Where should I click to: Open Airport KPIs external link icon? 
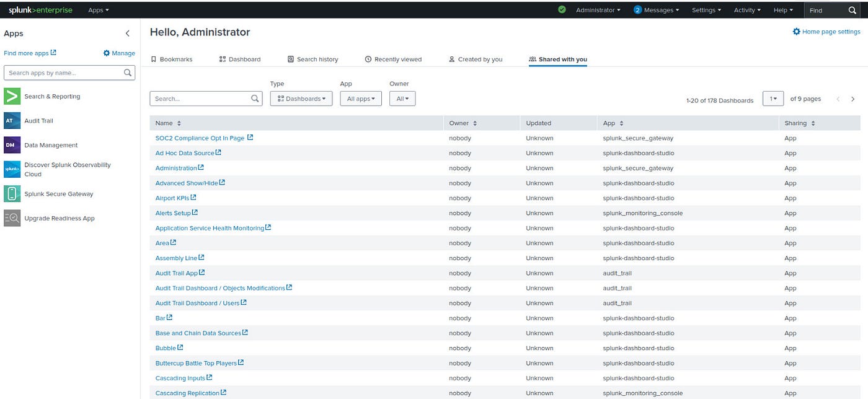click(x=193, y=198)
